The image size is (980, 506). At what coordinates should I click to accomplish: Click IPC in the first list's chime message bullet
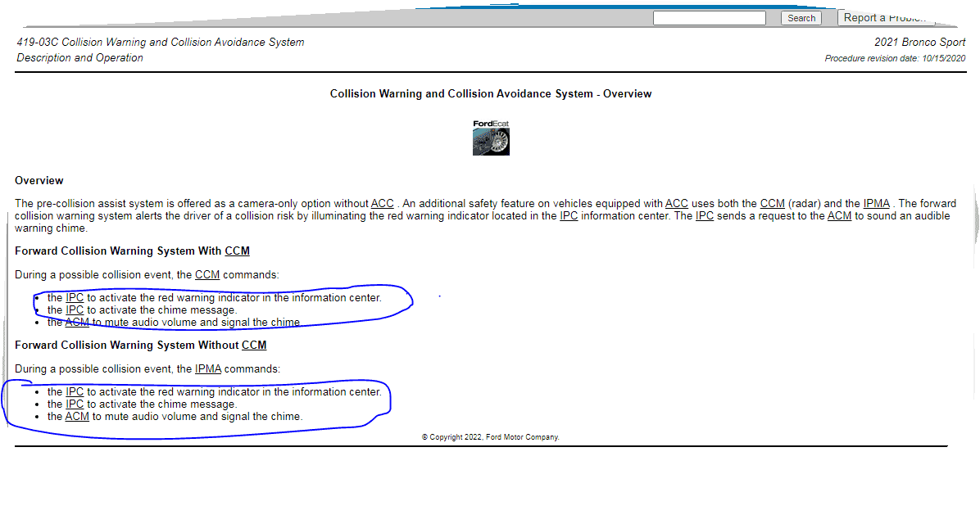click(75, 310)
